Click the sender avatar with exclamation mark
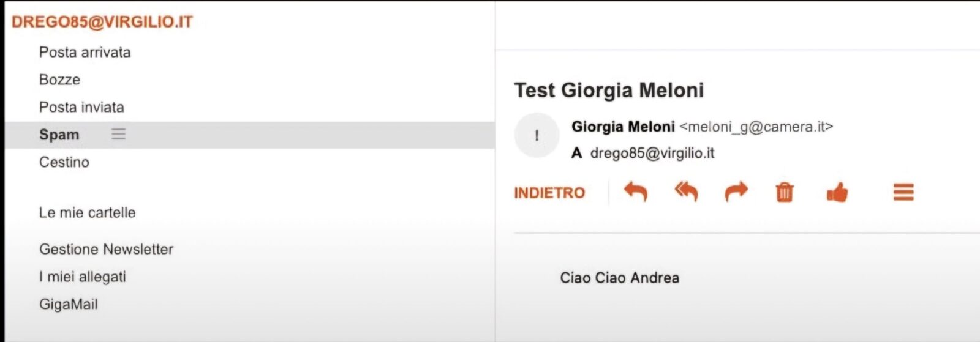This screenshot has height=342, width=980. pyautogui.click(x=537, y=135)
